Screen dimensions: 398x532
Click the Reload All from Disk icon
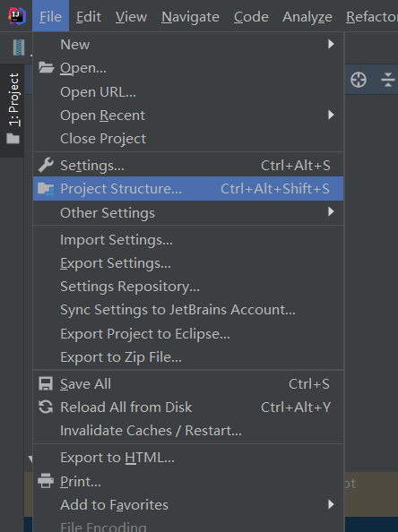click(x=46, y=407)
